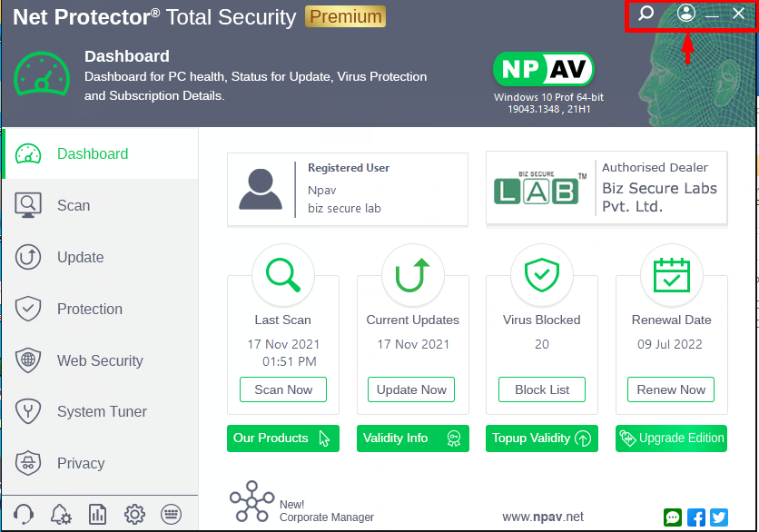Open the Facebook page icon
This screenshot has width=759, height=532.
point(696,517)
